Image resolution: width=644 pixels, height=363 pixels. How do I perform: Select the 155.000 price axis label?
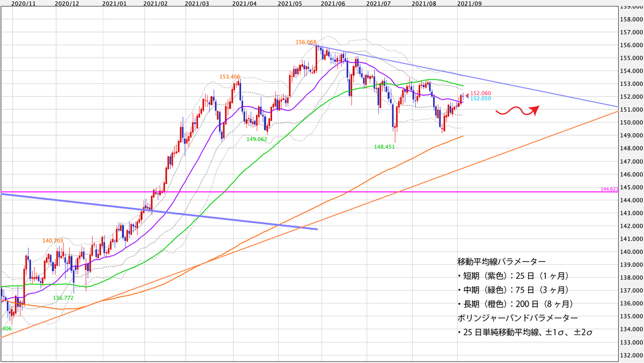pos(631,58)
